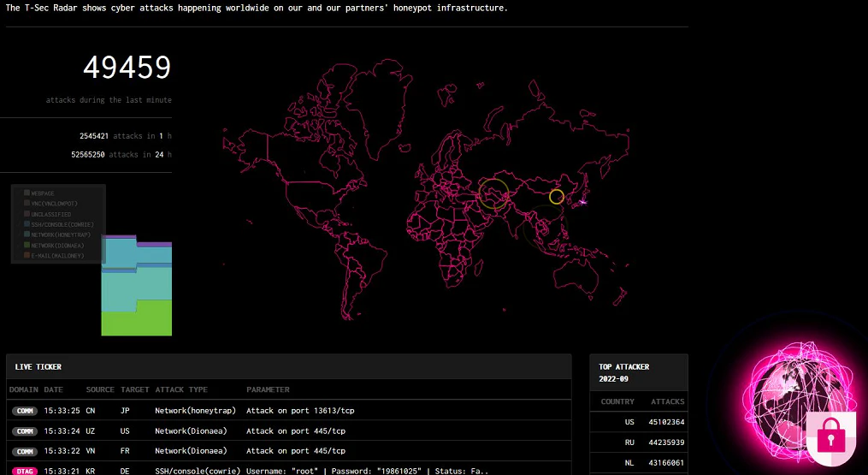Select the COUNTRY column header in Top Attacker
Image resolution: width=868 pixels, height=475 pixels.
click(617, 401)
